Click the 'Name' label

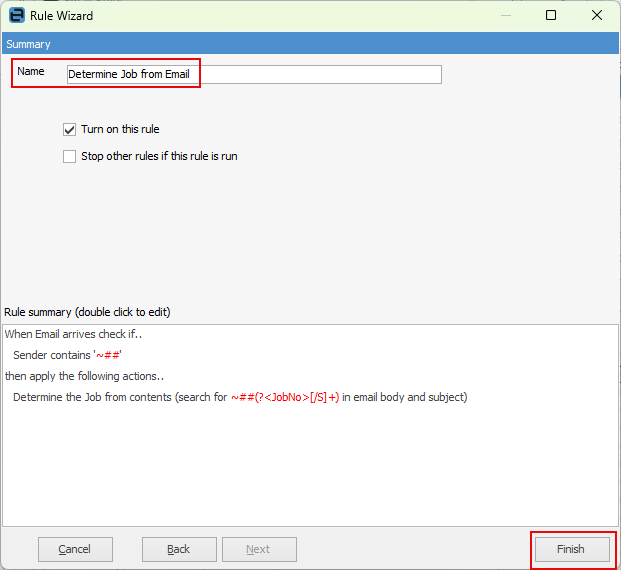(x=30, y=71)
